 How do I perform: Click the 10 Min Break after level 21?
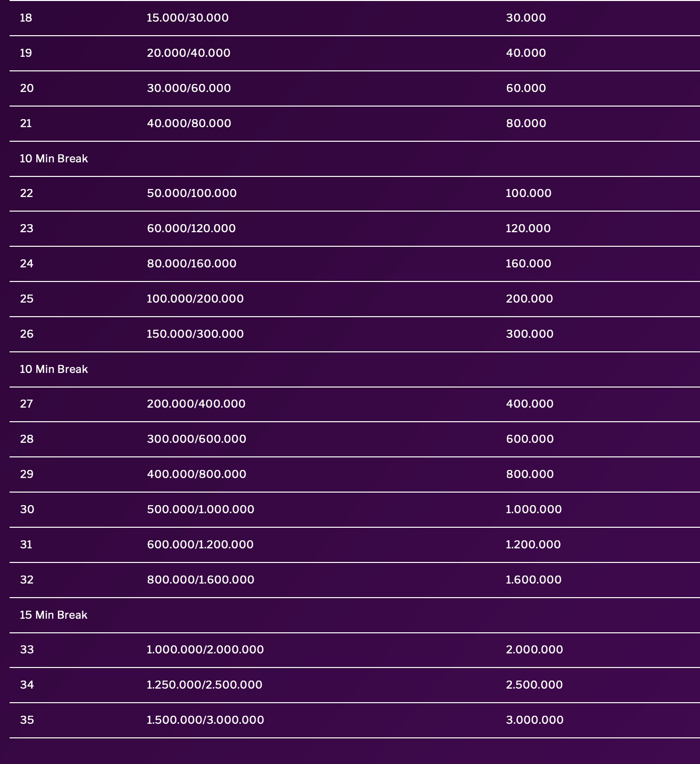[53, 159]
